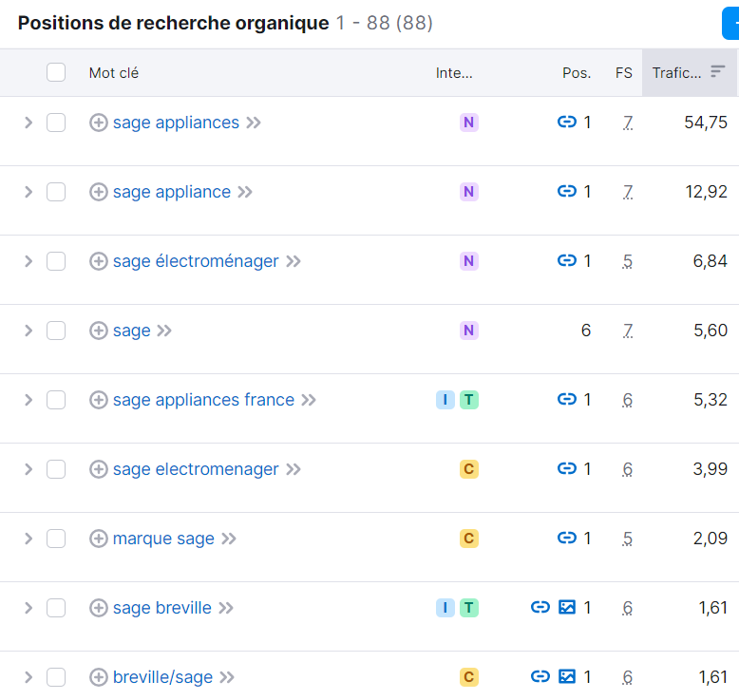Open the sage électroménager keyword link
This screenshot has width=739, height=700.
click(x=196, y=261)
